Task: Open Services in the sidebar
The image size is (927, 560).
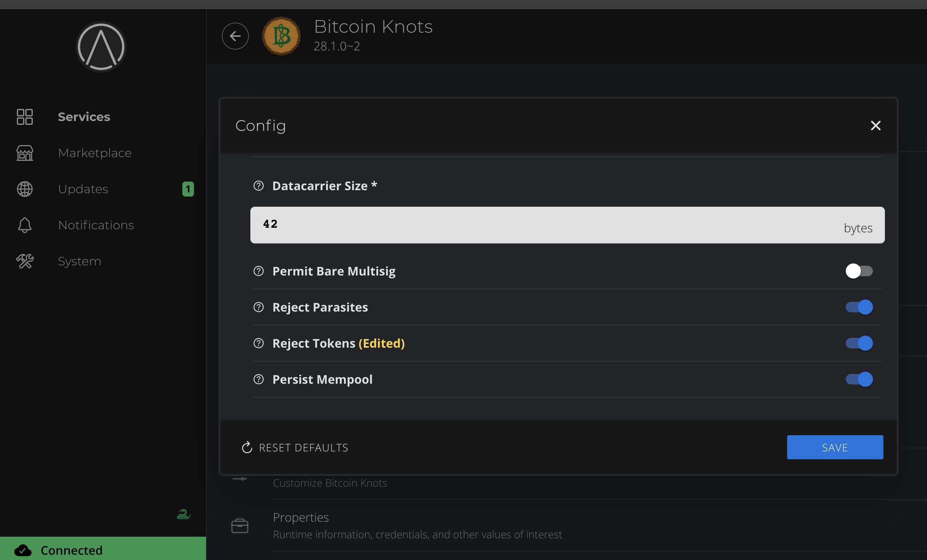Action: pos(103,117)
